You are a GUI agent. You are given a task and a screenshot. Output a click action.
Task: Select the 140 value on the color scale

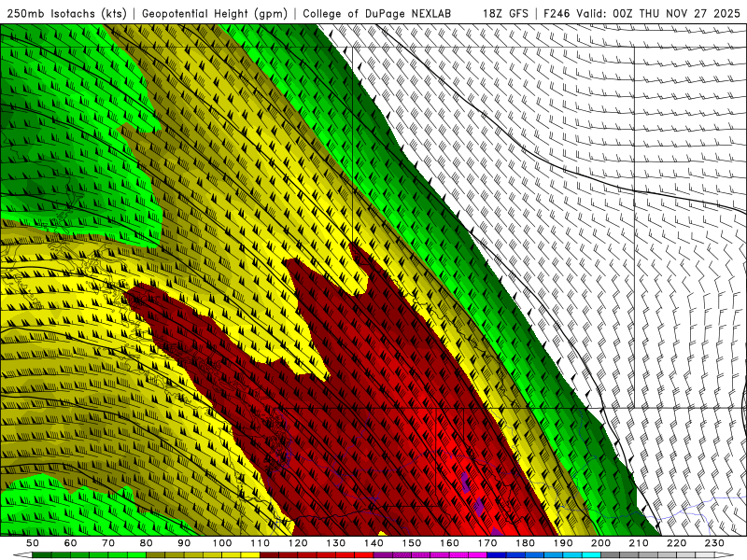pos(373,543)
